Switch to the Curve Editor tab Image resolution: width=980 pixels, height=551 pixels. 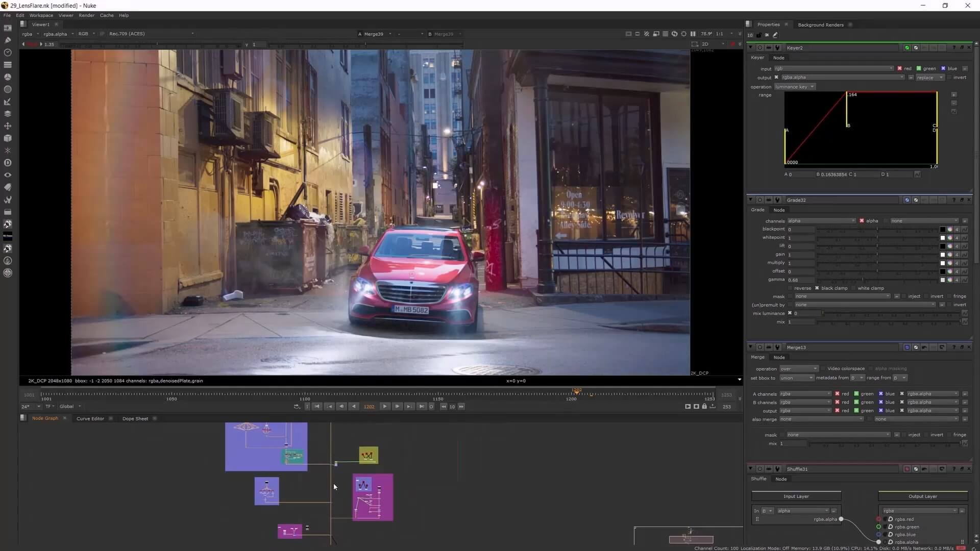90,419
